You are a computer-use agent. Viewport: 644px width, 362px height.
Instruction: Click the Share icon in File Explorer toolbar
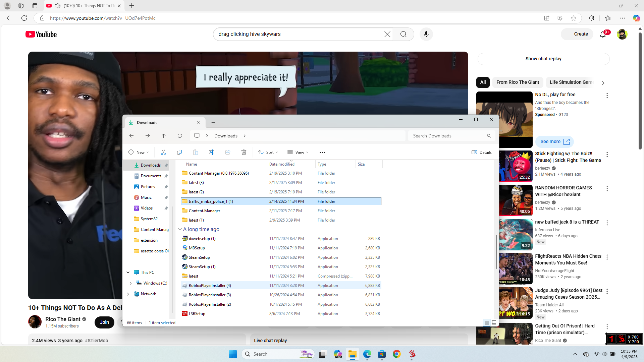228,152
